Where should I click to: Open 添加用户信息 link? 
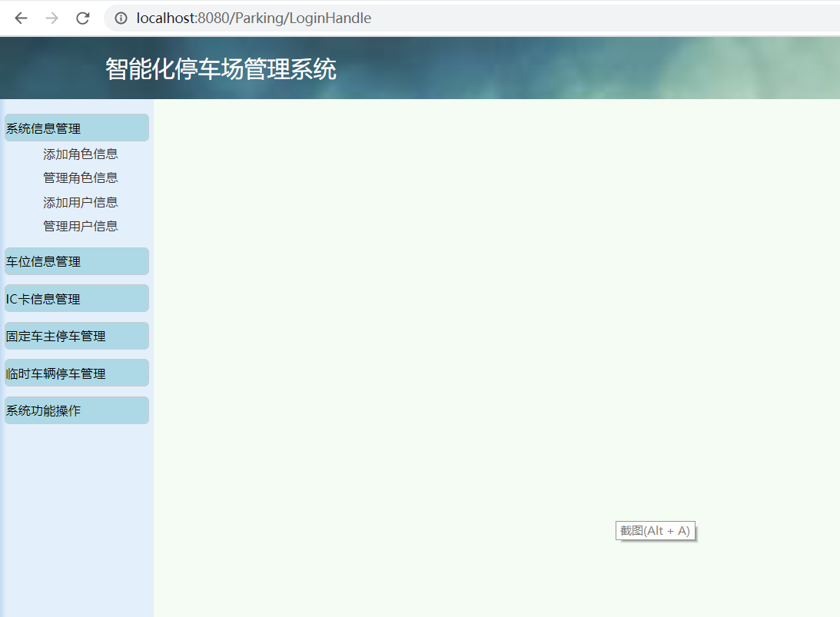point(81,202)
